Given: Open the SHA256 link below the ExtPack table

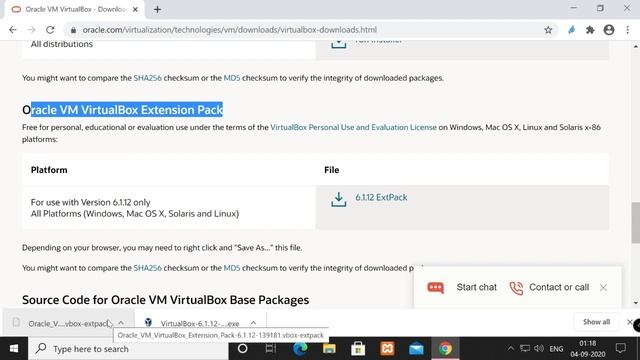Looking at the screenshot, I should [x=147, y=268].
